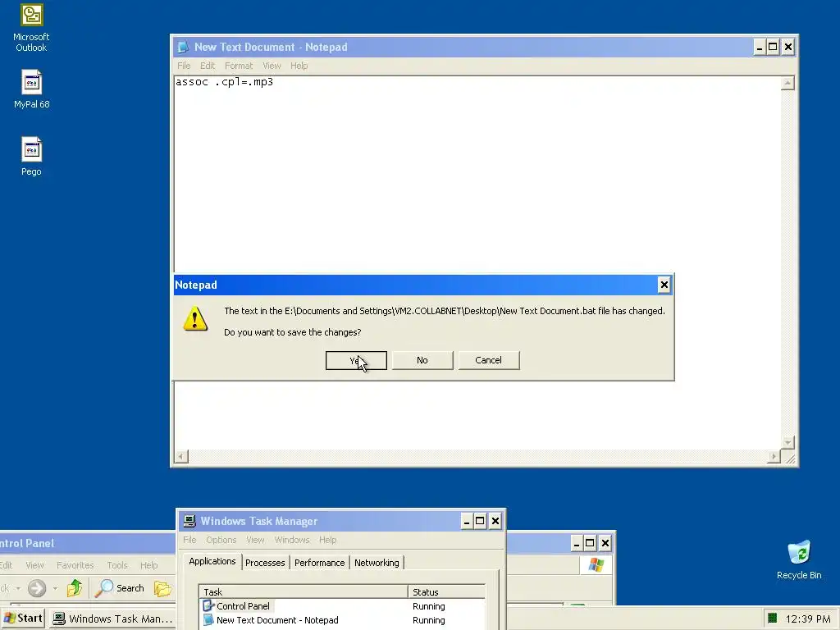Viewport: 840px width, 630px height.
Task: Sort by Status column header
Action: tap(447, 592)
